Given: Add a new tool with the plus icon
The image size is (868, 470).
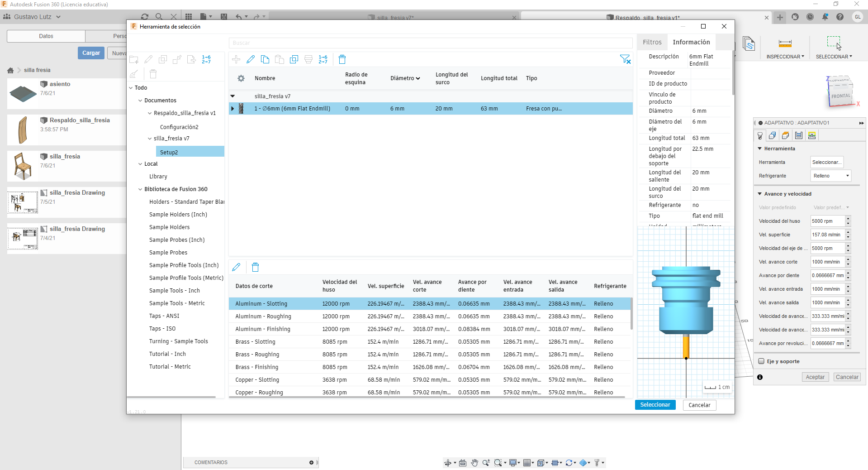Looking at the screenshot, I should click(x=236, y=59).
